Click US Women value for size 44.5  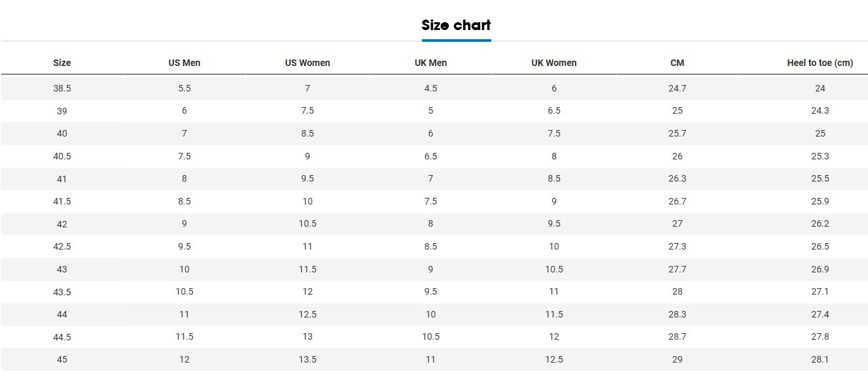click(307, 336)
